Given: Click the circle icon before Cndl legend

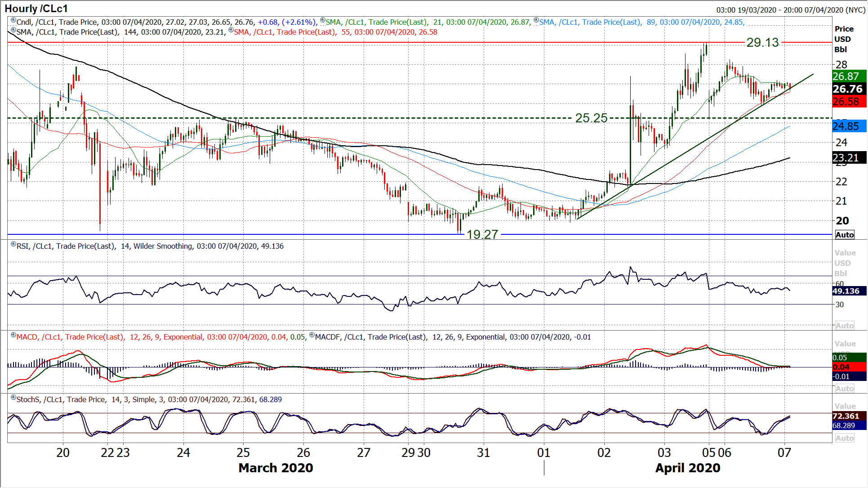Looking at the screenshot, I should pos(13,21).
